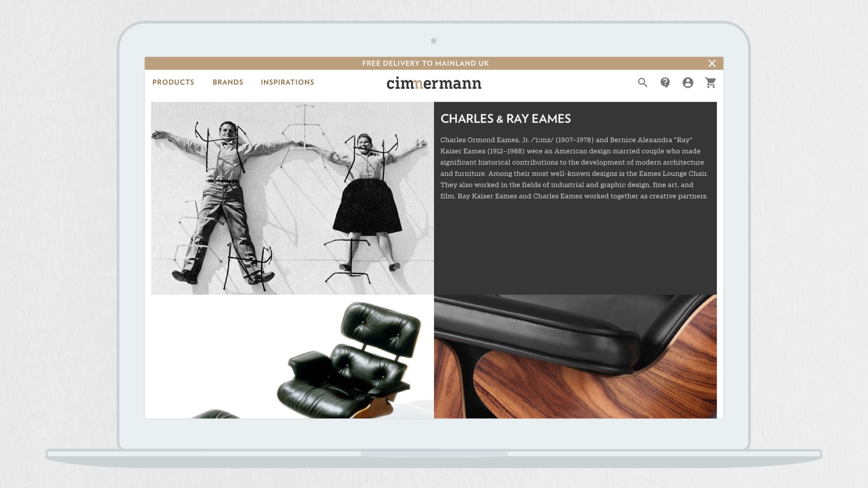Open the user account icon
The image size is (868, 488).
click(x=688, y=83)
